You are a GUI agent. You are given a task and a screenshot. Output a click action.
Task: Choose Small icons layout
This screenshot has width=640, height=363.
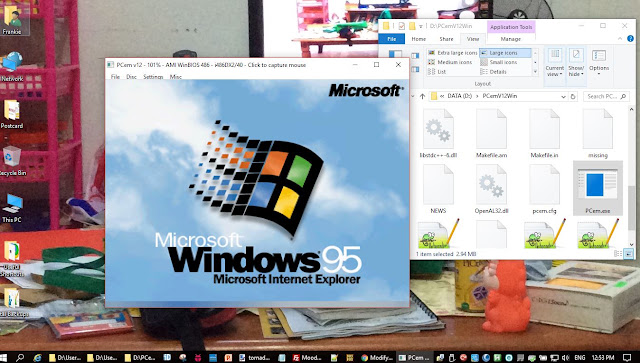pos(498,62)
